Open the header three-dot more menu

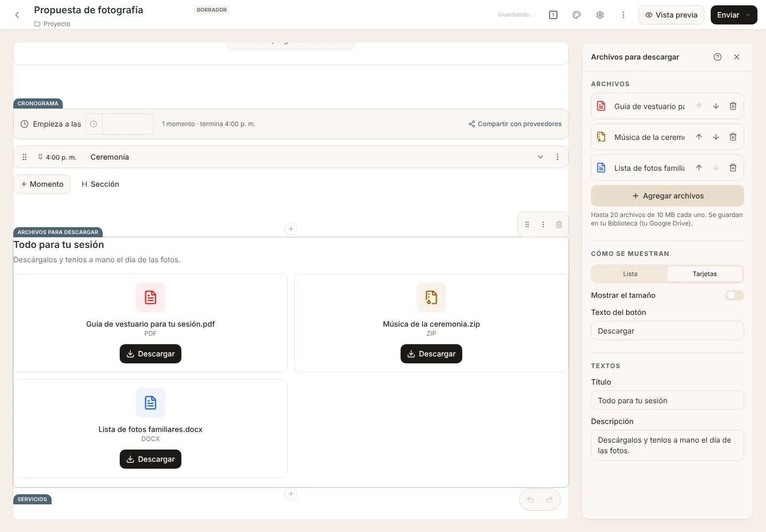point(623,15)
